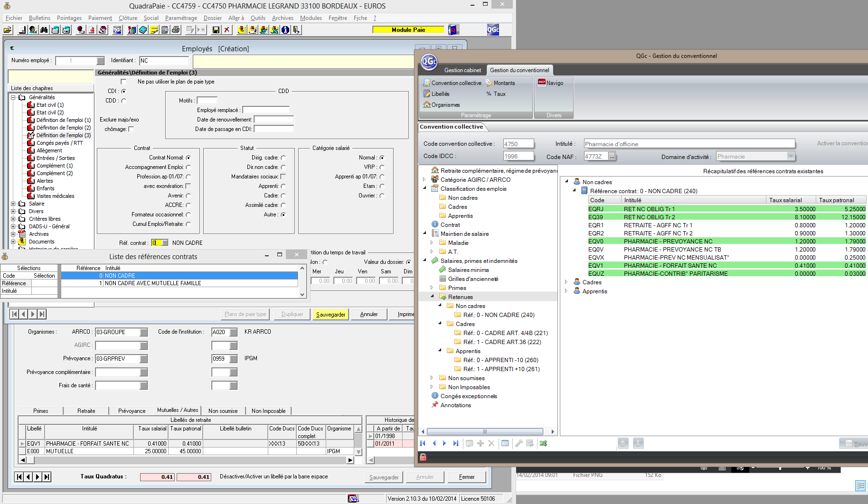Click the horizontal scrollbar under QGc tree
The image size is (868, 504).
(485, 431)
